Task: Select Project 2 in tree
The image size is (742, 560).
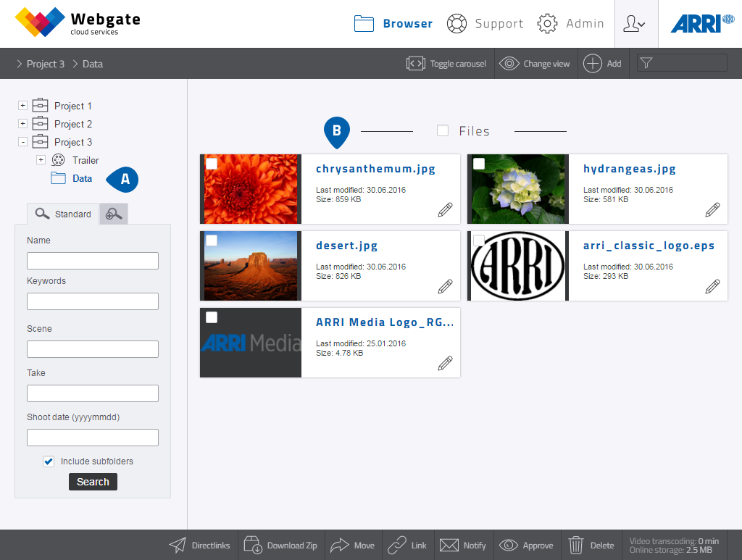Action: tap(73, 124)
